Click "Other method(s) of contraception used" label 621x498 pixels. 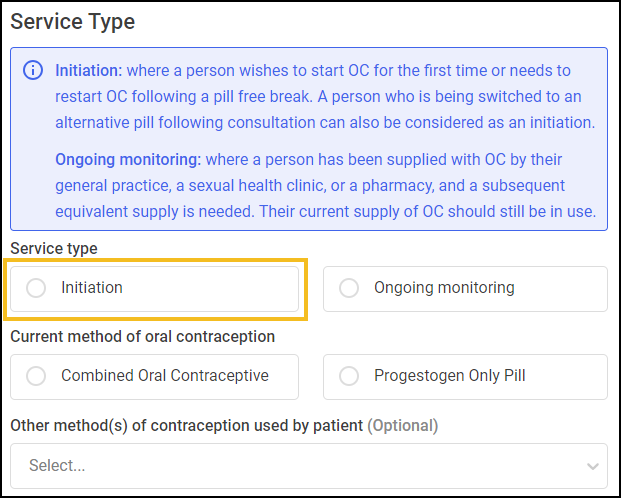[x=187, y=425]
